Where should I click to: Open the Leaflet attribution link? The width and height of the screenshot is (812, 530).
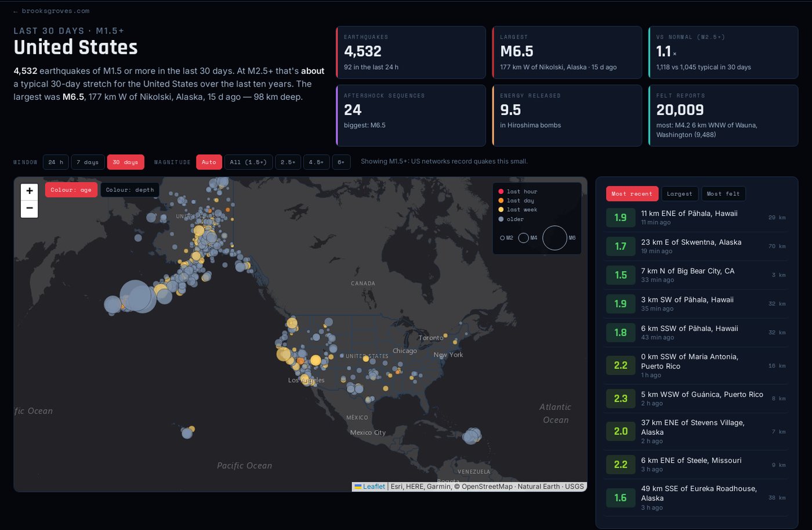tap(370, 486)
